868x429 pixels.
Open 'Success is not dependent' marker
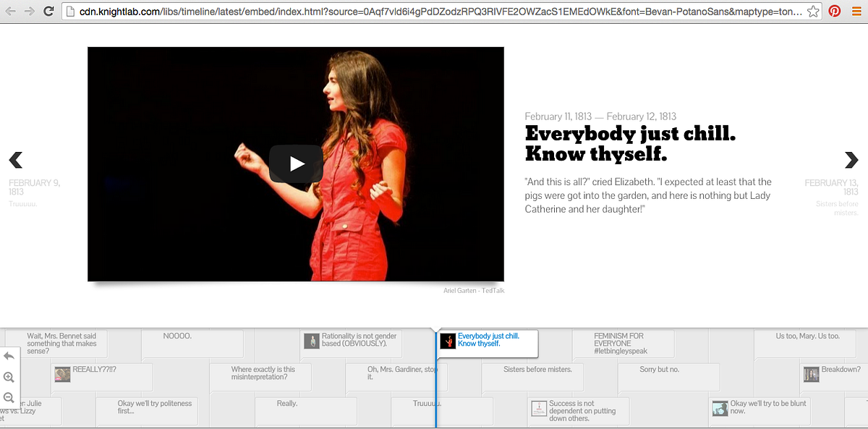click(579, 410)
